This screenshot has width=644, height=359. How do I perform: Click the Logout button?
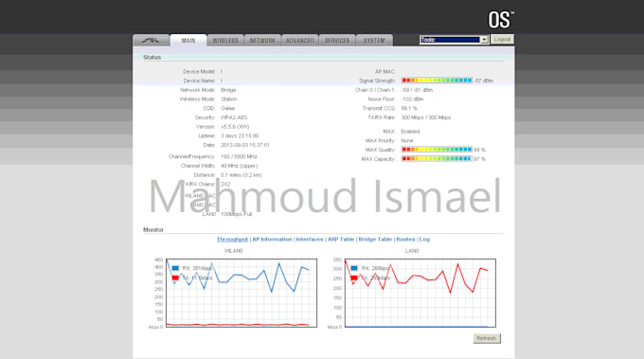click(502, 40)
